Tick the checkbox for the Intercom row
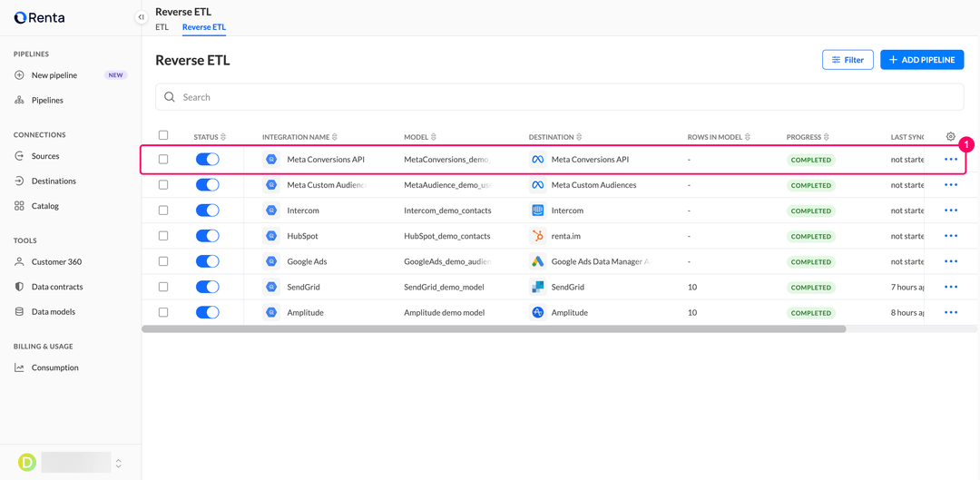 pyautogui.click(x=163, y=211)
